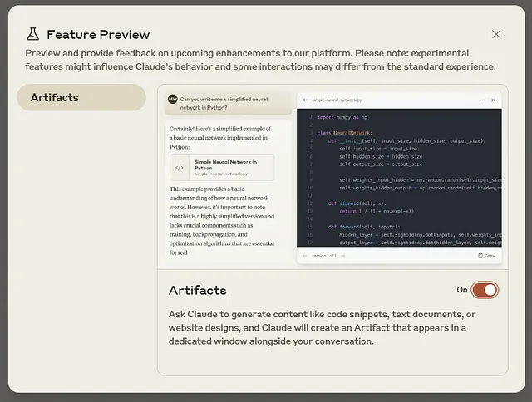Click the MW user avatar in preview
532x402 pixels.
pyautogui.click(x=173, y=99)
